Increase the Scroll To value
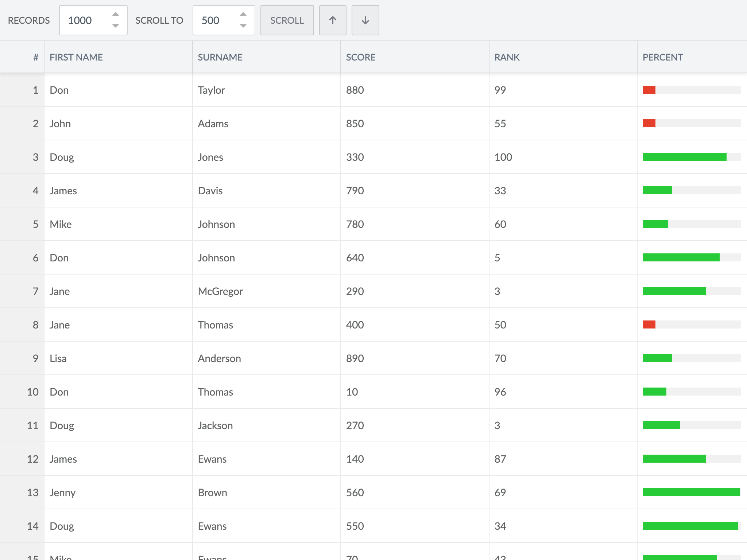This screenshot has width=747, height=560. click(243, 15)
